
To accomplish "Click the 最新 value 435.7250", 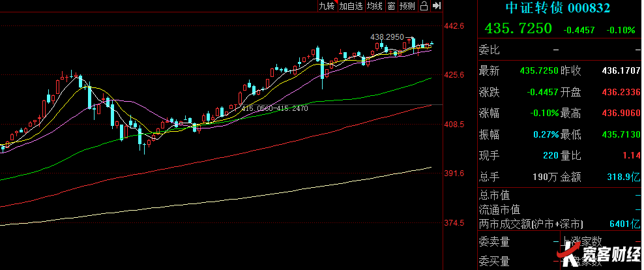I will 539,71.
